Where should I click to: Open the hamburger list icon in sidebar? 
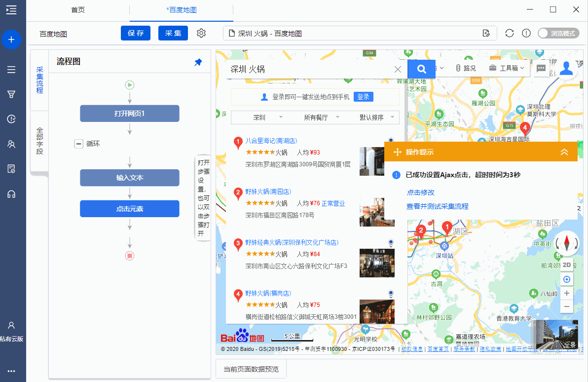tap(11, 70)
